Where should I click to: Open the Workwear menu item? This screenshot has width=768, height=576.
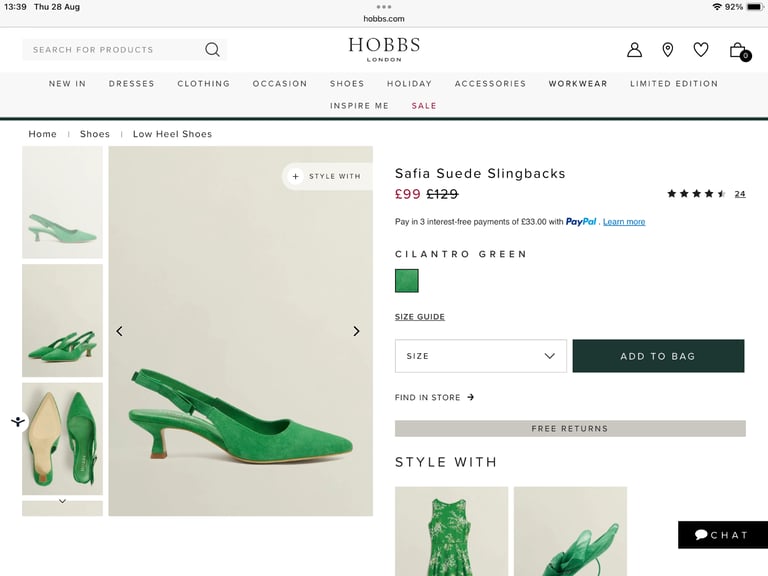[578, 84]
